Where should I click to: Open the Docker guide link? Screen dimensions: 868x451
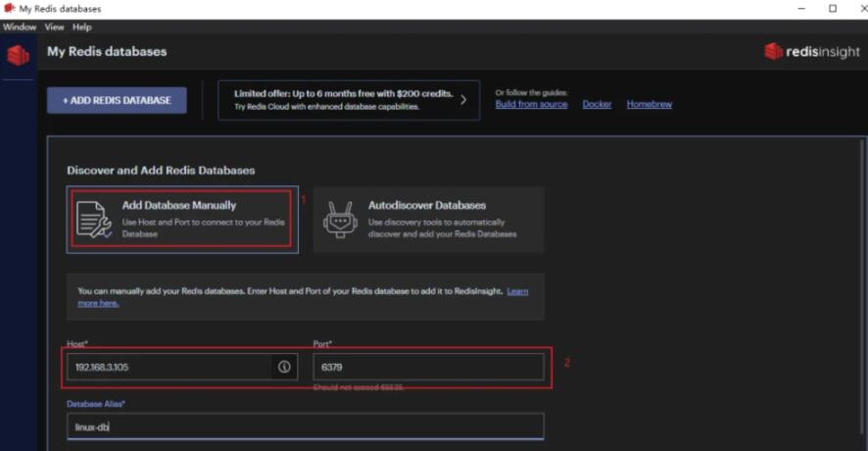point(597,104)
